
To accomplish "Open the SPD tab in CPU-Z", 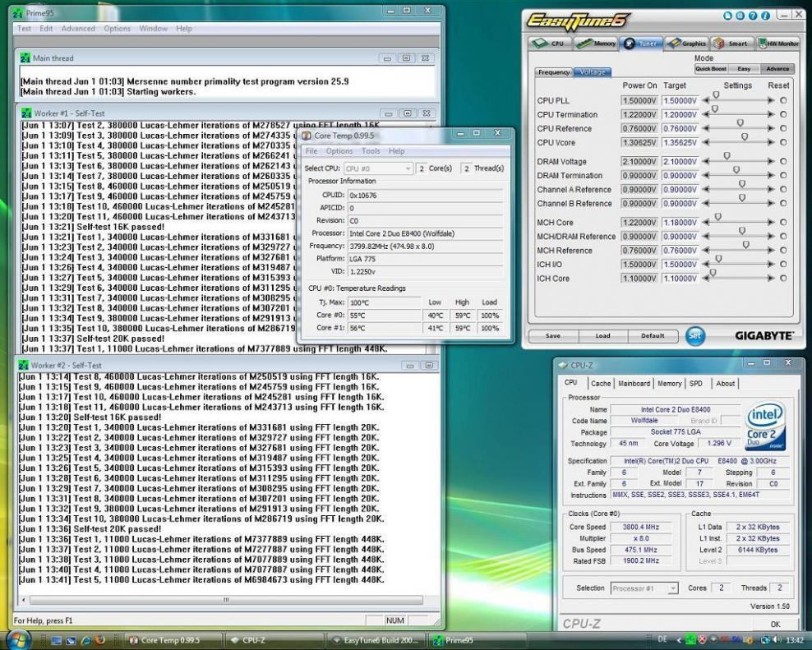I will pos(696,383).
